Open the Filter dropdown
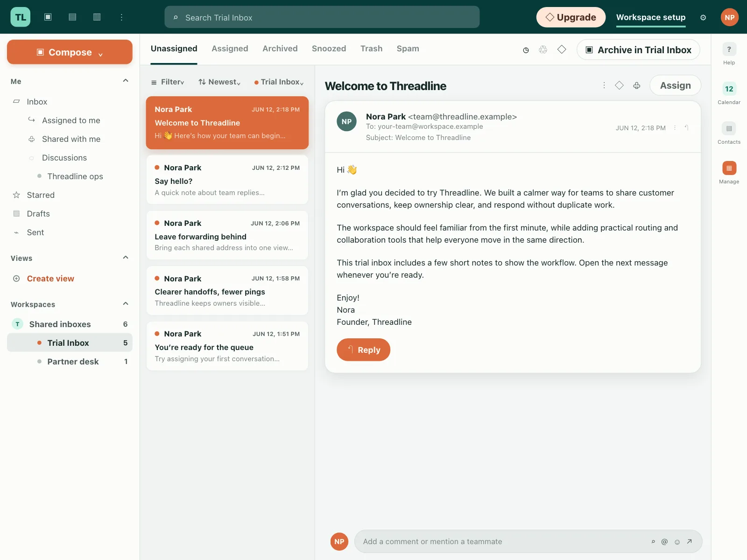Viewport: 747px width, 560px height. (168, 82)
